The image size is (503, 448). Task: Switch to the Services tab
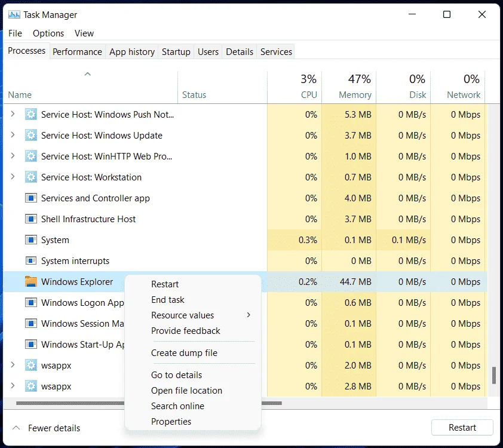click(276, 51)
